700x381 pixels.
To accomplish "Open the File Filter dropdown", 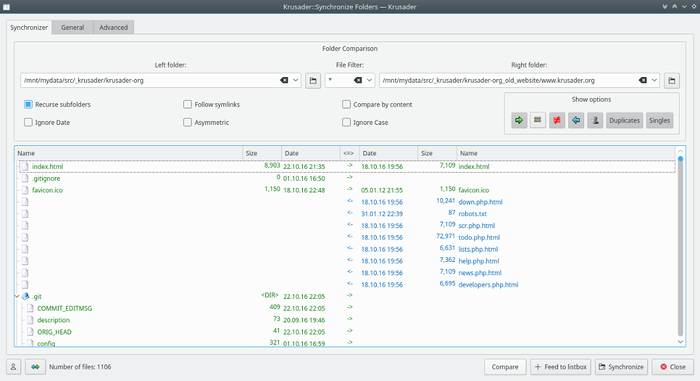I will [x=369, y=80].
